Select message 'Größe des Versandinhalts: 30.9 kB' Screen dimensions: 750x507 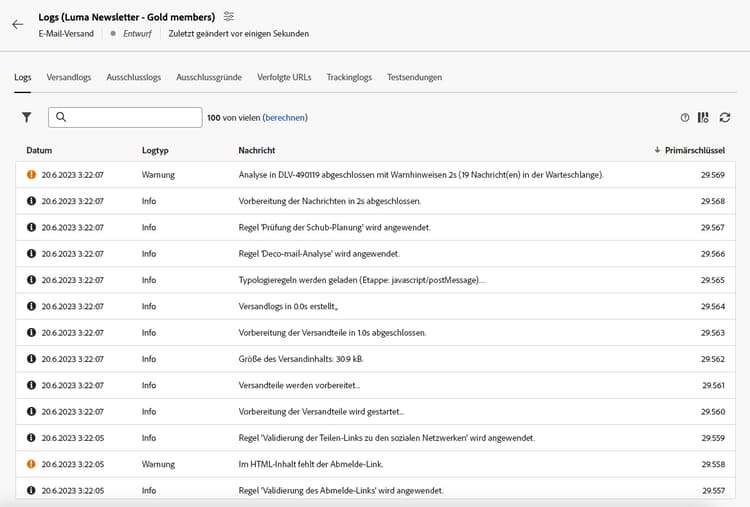click(301, 359)
